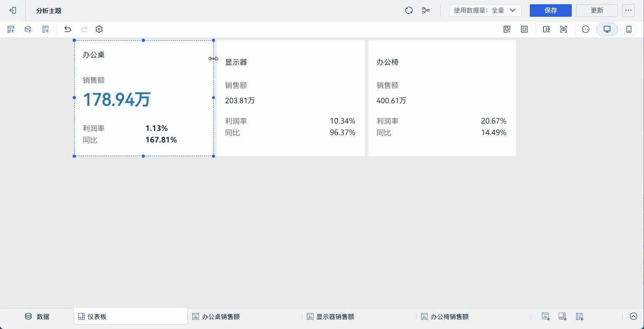Open the 使用数据量 全量 dropdown

click(485, 10)
